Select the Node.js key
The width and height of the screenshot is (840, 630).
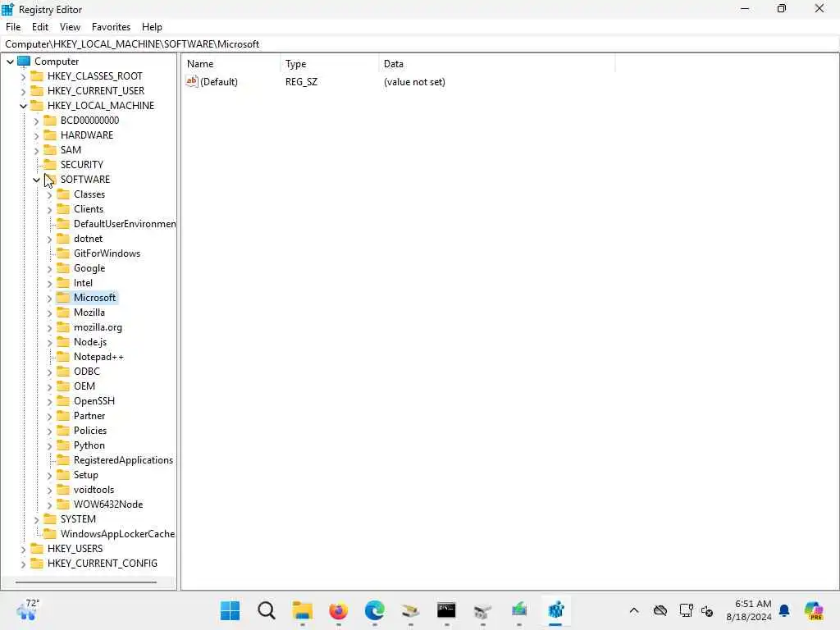[90, 342]
